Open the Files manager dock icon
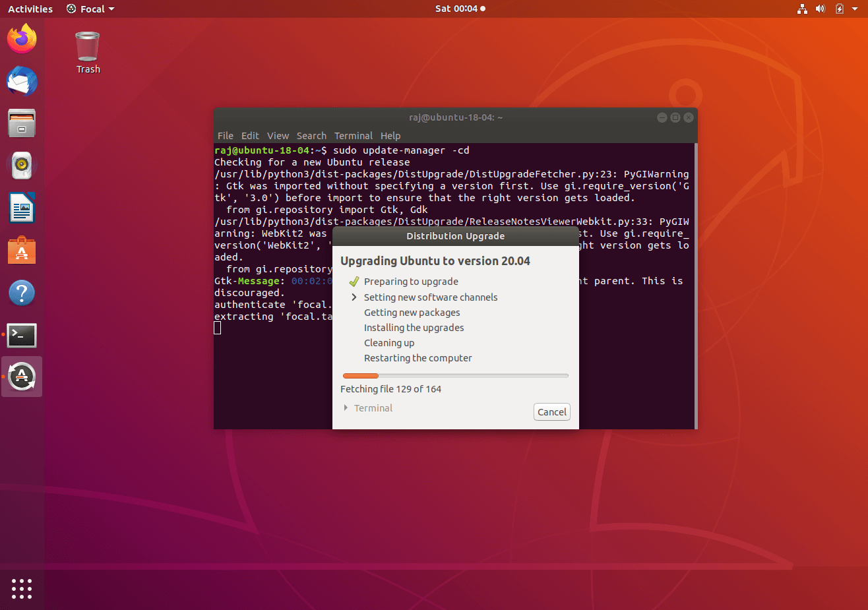This screenshot has height=610, width=868. pos(22,123)
